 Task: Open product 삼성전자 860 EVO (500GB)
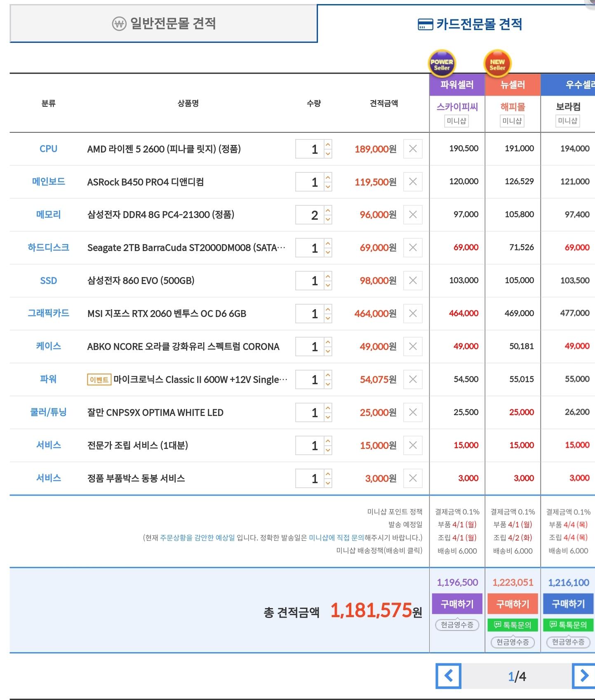(141, 281)
